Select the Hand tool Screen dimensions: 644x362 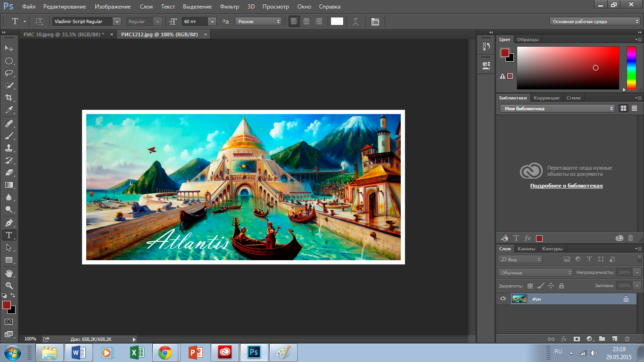coord(9,273)
